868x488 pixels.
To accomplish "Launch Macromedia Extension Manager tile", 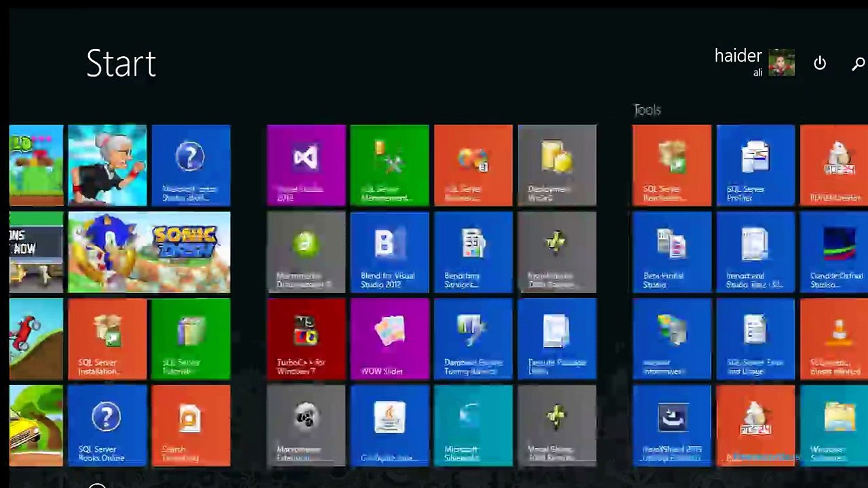I will coord(307,426).
